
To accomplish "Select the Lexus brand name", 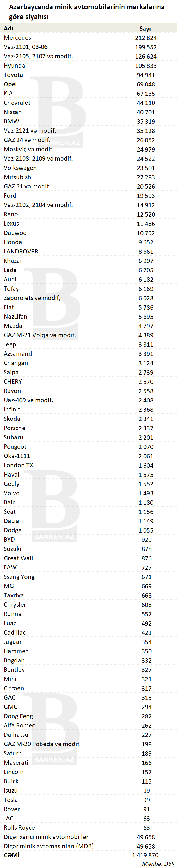I will coord(11,223).
